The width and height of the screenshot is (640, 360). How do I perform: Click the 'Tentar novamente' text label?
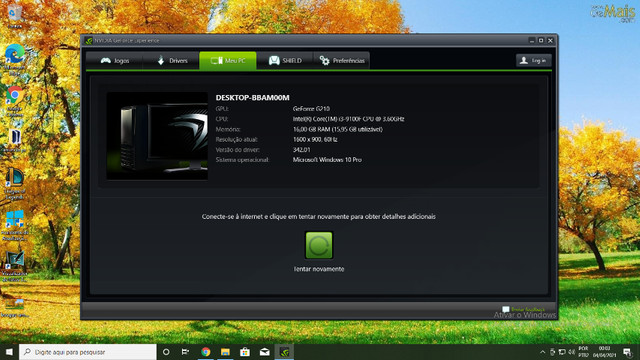(x=319, y=269)
